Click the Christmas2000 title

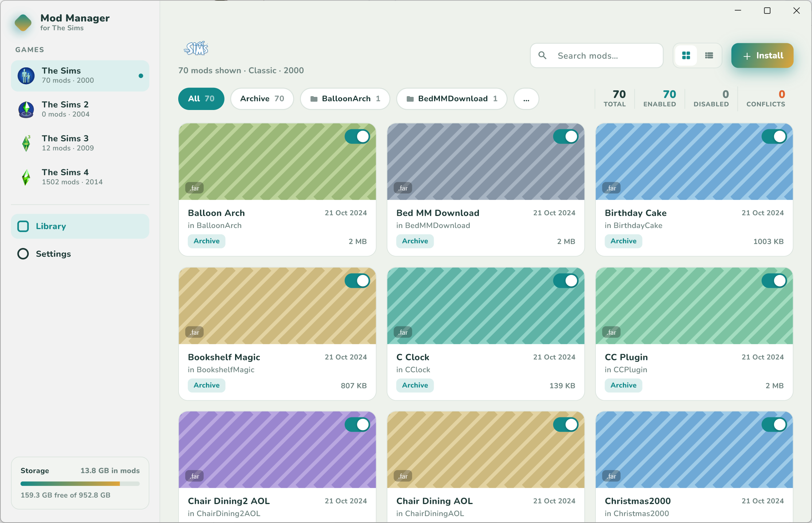(x=638, y=501)
